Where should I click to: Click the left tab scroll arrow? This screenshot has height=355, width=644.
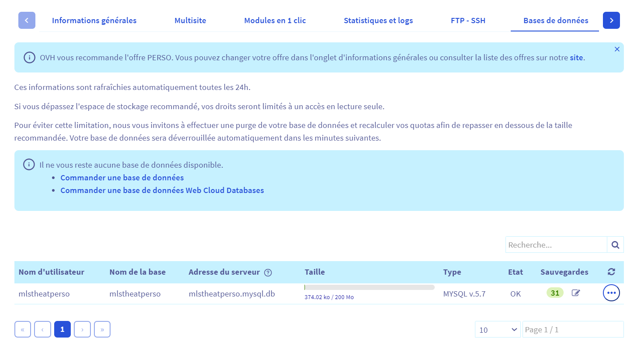pyautogui.click(x=27, y=21)
